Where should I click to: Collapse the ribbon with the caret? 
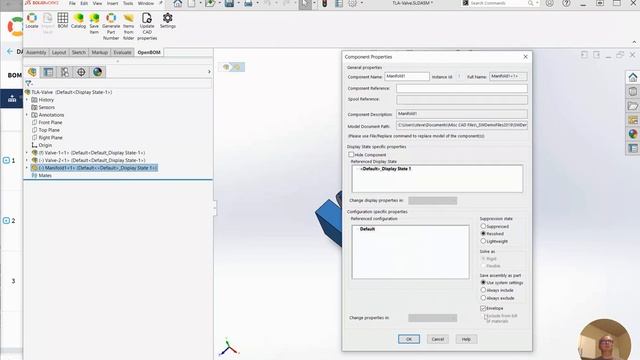(634, 42)
